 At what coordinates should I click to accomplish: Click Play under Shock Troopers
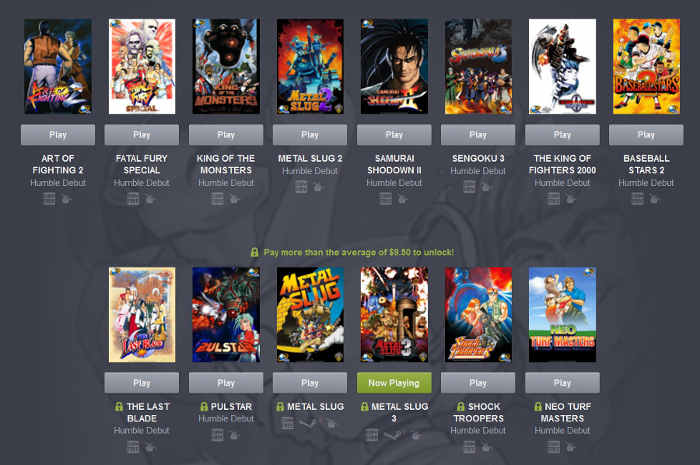(478, 383)
